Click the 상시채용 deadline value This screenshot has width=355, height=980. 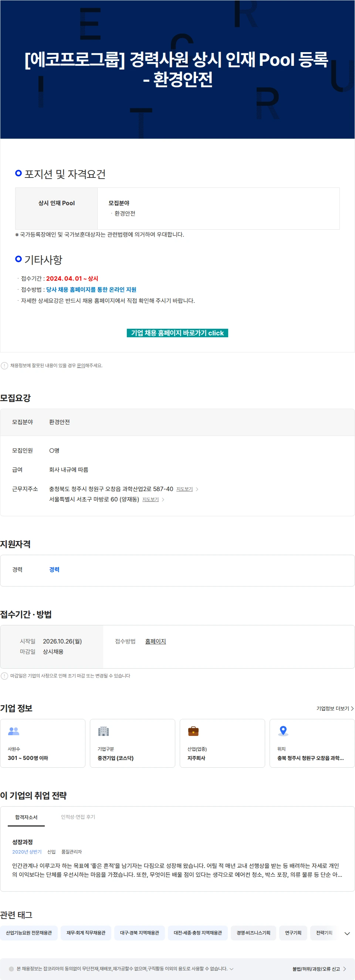(x=53, y=651)
